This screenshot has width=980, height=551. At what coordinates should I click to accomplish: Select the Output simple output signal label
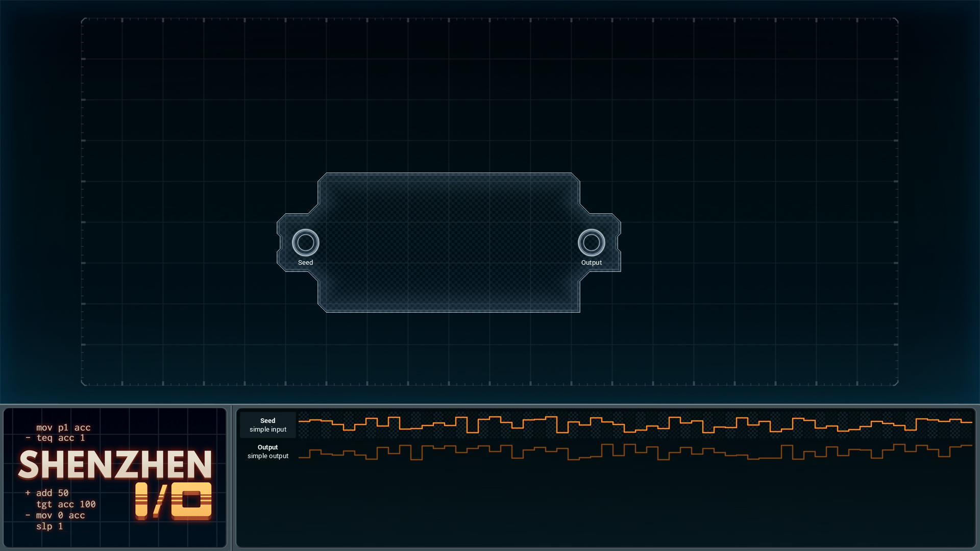[x=268, y=452]
